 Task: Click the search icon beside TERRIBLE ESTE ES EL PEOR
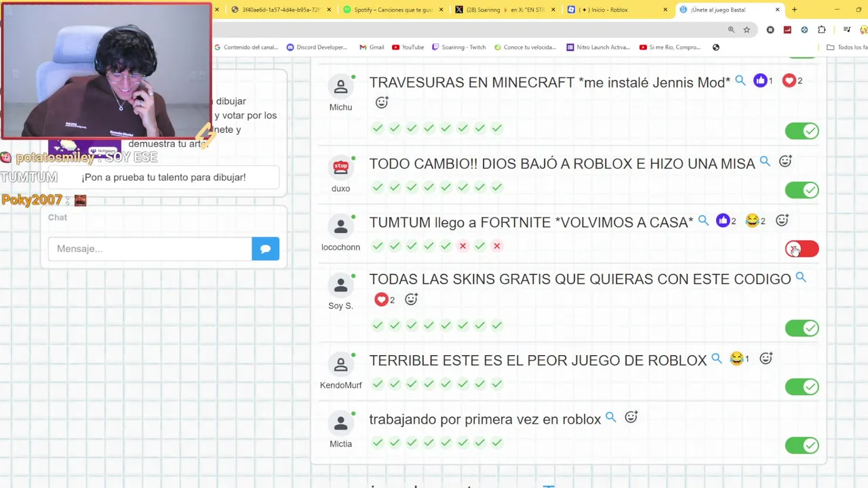[716, 359]
